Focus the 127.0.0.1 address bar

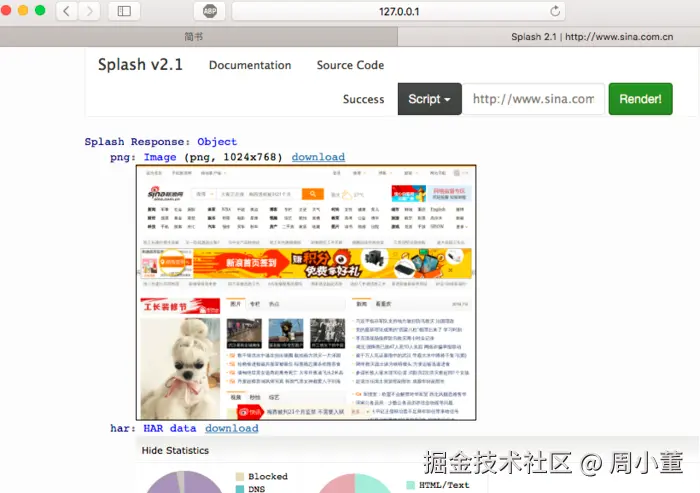click(x=398, y=11)
